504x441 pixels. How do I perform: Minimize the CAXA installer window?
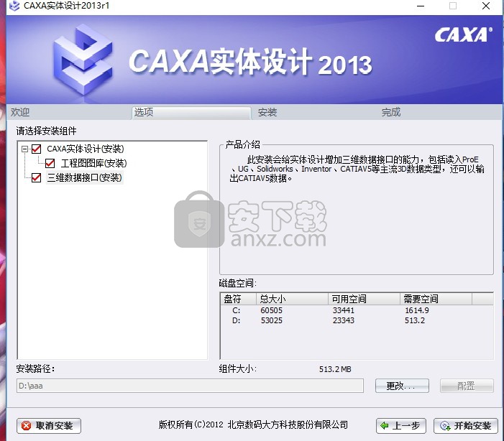421,6
